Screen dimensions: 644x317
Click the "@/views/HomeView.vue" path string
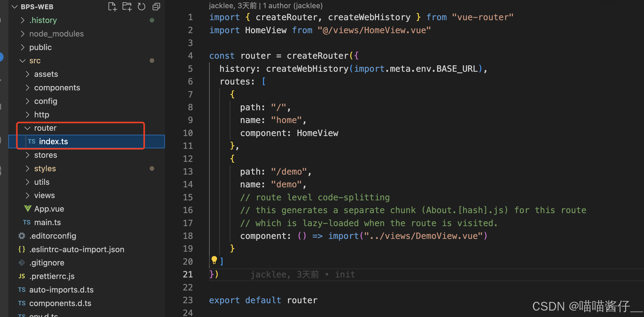[x=374, y=30]
